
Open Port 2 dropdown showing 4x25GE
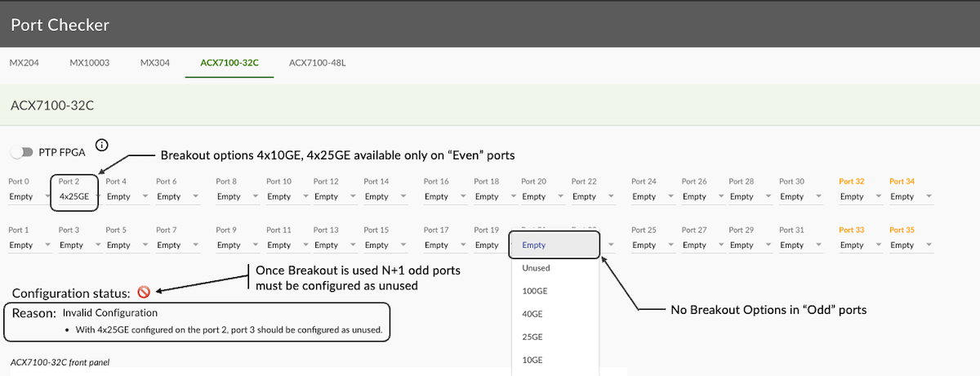[x=78, y=196]
